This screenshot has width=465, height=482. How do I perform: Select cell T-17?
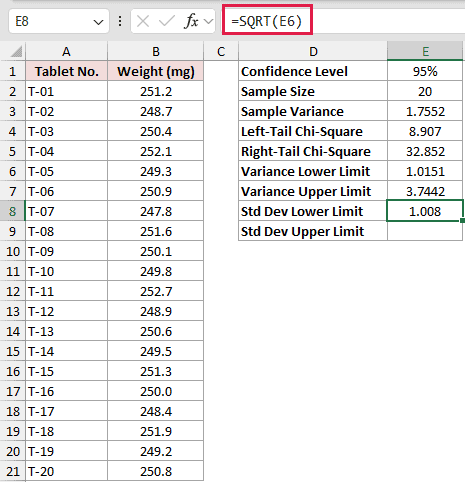tap(67, 411)
